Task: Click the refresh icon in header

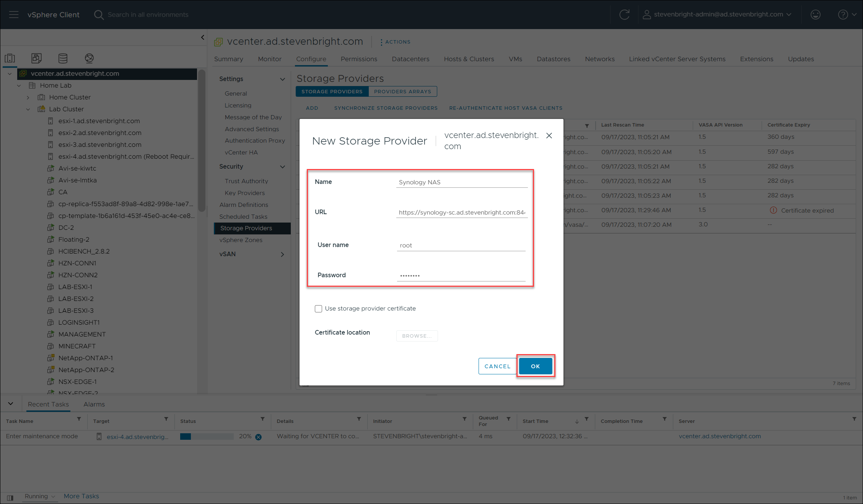Action: tap(624, 15)
